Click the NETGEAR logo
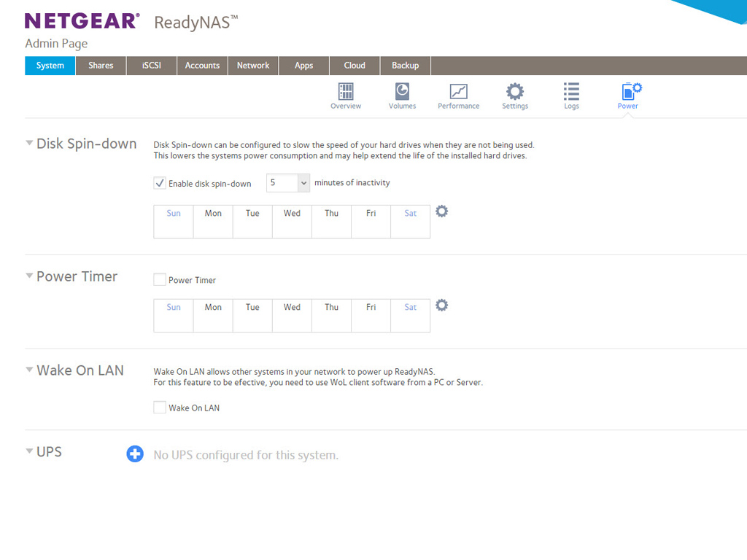The width and height of the screenshot is (747, 560). [x=82, y=21]
